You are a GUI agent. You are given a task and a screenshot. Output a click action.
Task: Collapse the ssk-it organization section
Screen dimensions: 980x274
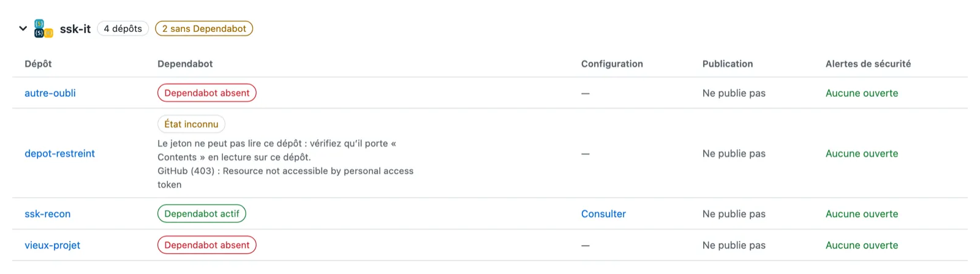[x=23, y=28]
